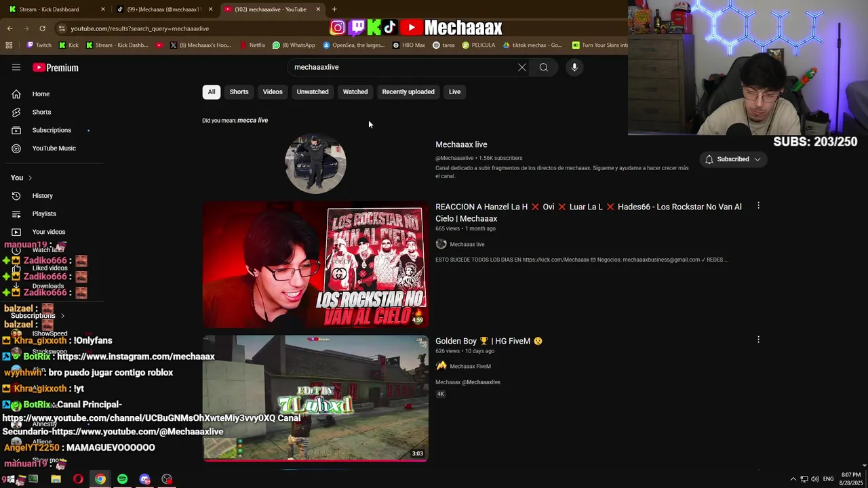Click the YouTube Premium logo
868x488 pixels.
pyautogui.click(x=56, y=68)
